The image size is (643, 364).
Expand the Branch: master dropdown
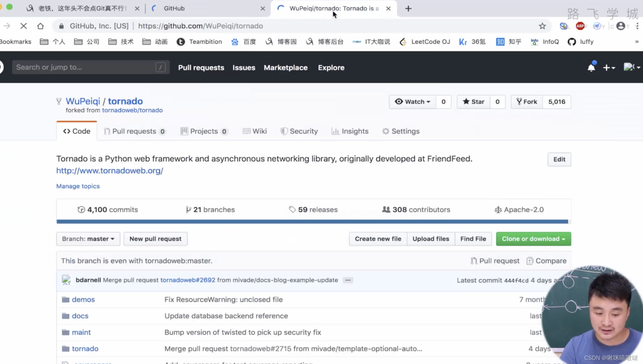click(88, 239)
